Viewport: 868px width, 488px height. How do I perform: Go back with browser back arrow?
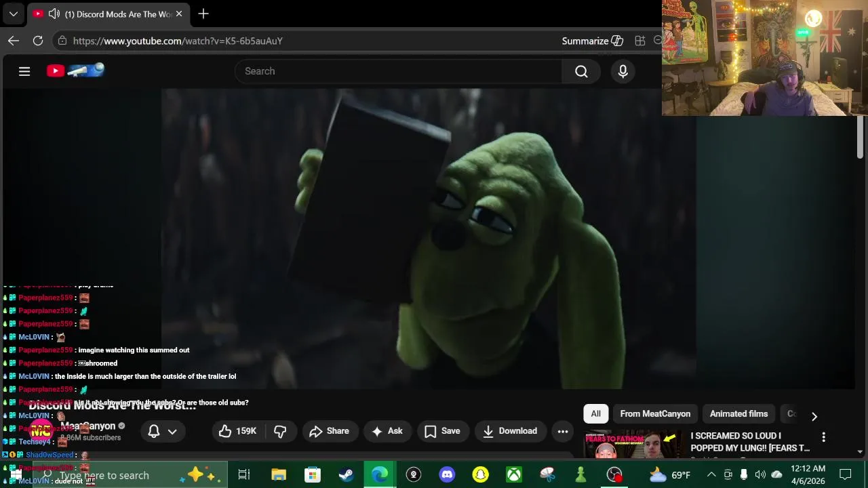(14, 41)
